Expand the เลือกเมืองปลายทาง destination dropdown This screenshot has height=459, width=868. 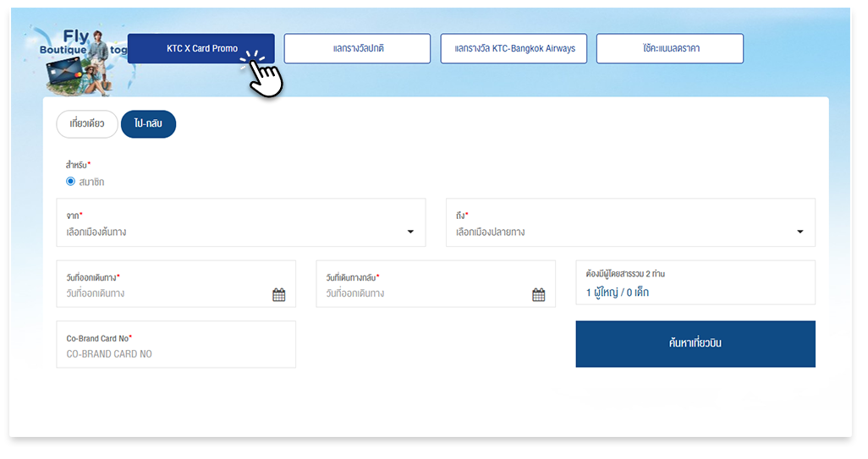click(630, 222)
